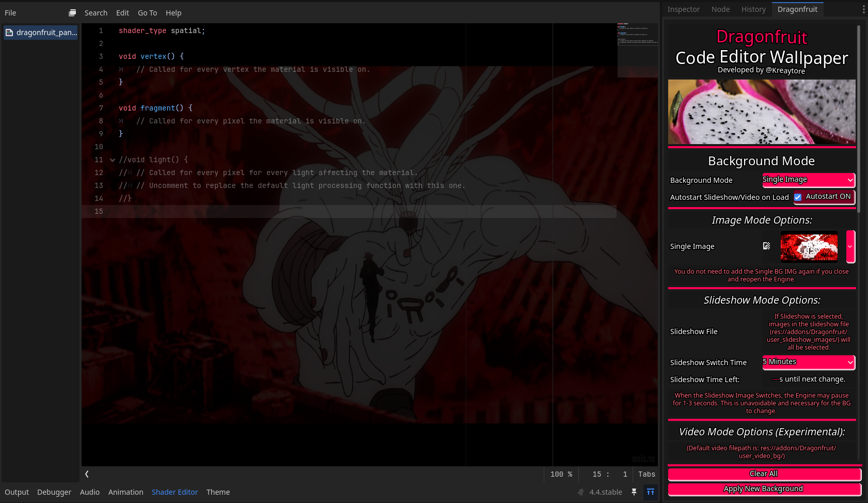Screen dimensions: 868x503
Task: Click the dragonfruit banner photo
Action: 762,112
